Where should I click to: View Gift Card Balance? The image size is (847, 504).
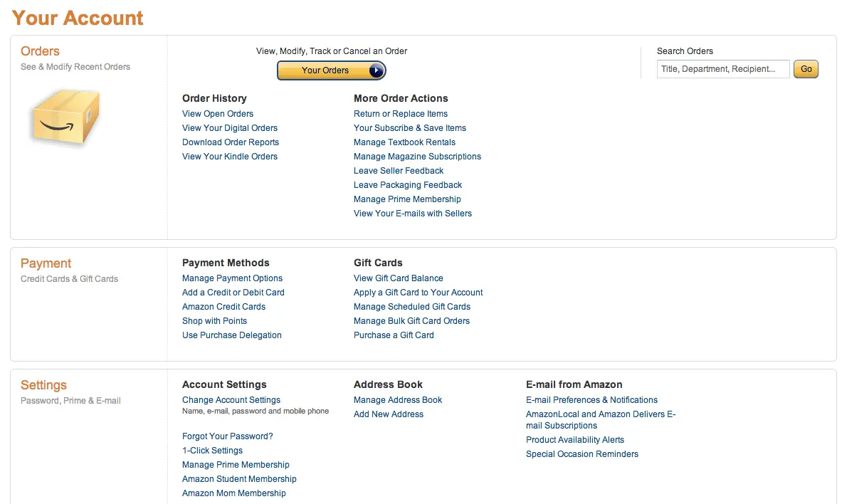pos(398,278)
